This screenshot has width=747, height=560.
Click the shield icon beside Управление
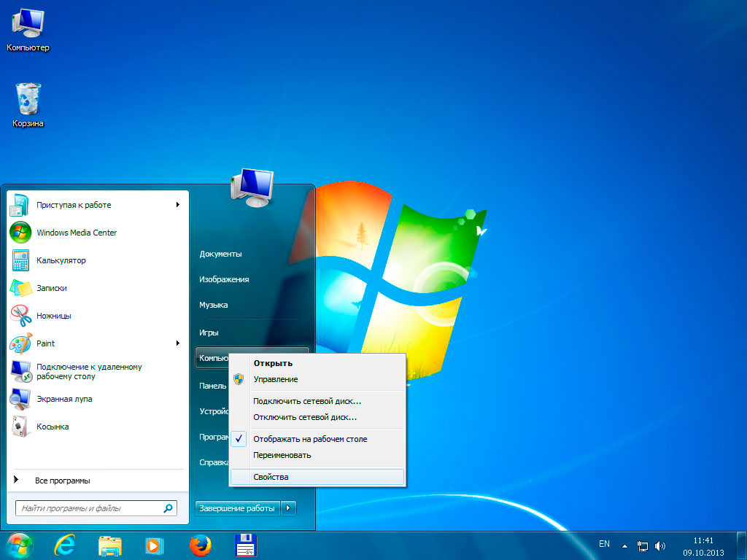click(x=239, y=379)
